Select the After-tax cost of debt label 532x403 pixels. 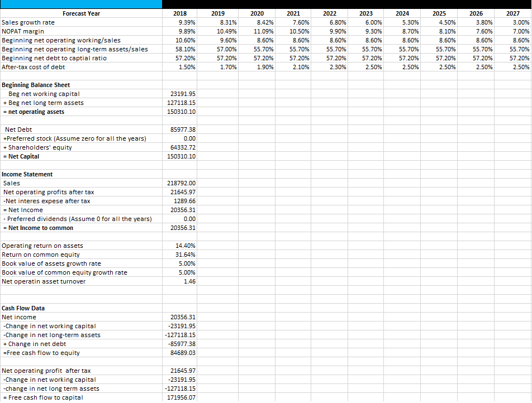point(34,67)
